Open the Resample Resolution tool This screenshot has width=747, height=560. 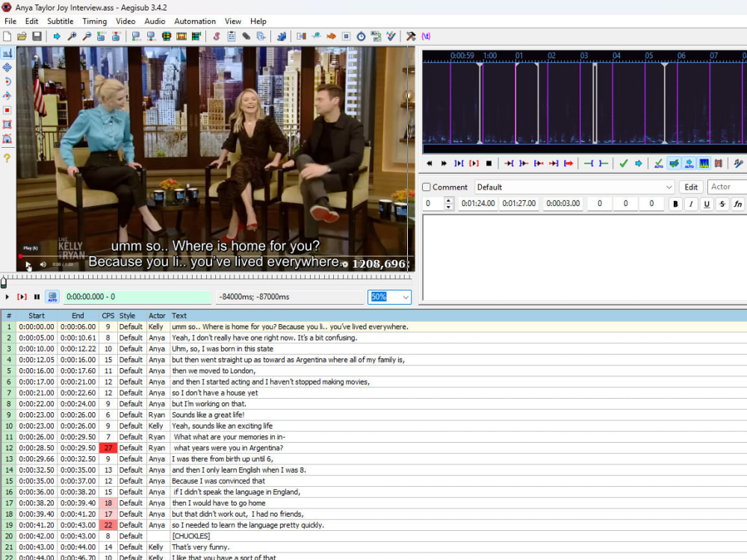tap(347, 36)
